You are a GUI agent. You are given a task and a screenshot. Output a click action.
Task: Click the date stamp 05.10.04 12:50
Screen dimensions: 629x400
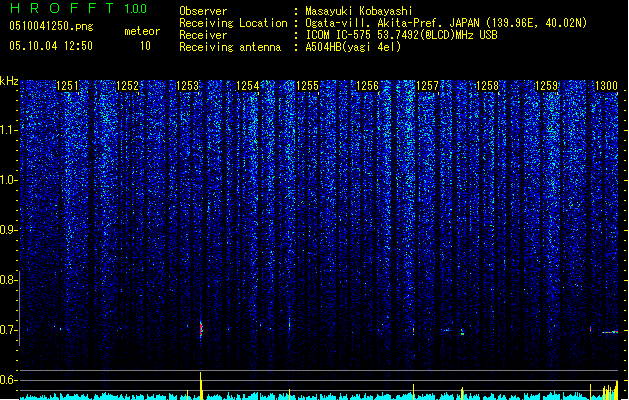51,46
